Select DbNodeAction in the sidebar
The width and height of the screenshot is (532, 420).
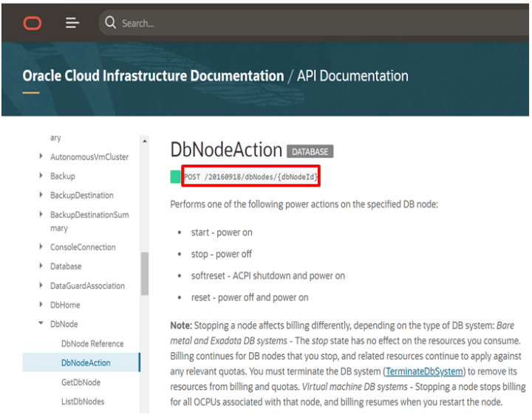[86, 363]
